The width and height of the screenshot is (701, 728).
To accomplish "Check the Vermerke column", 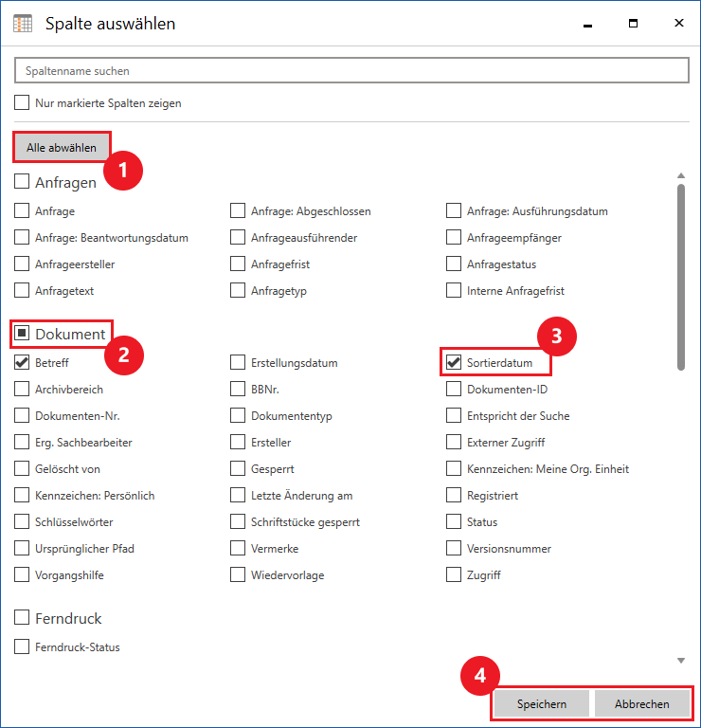I will tap(238, 547).
